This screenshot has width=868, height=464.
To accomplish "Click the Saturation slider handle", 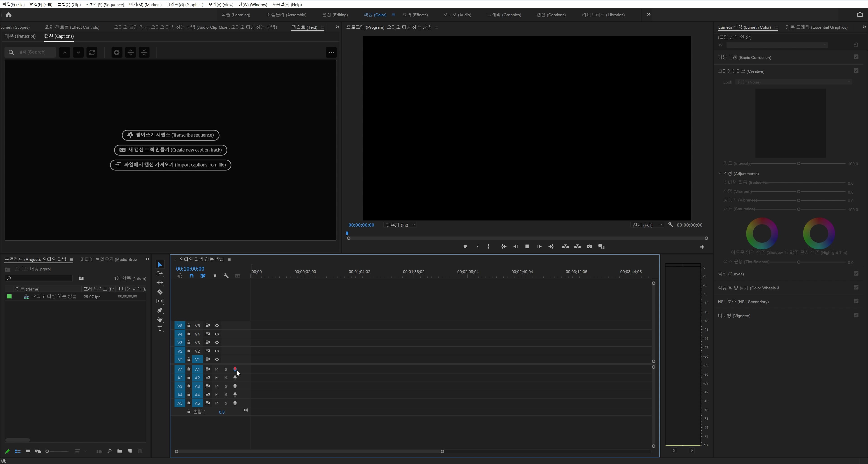I will 798,209.
